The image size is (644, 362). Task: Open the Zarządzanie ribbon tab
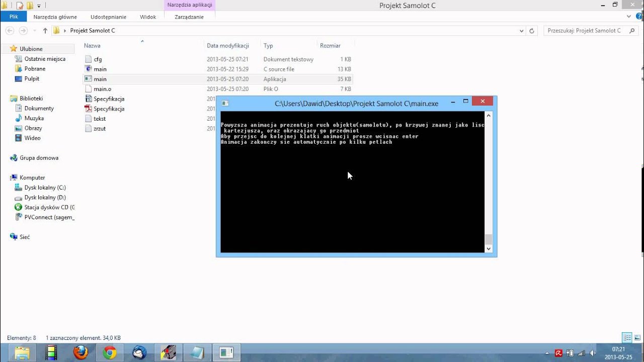pyautogui.click(x=189, y=17)
